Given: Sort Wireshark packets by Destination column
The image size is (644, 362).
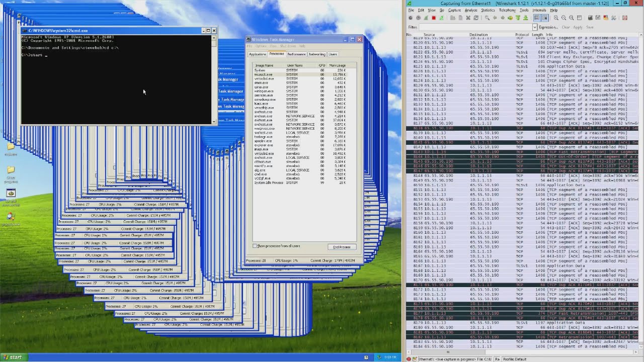Looking at the screenshot, I should coord(478,35).
